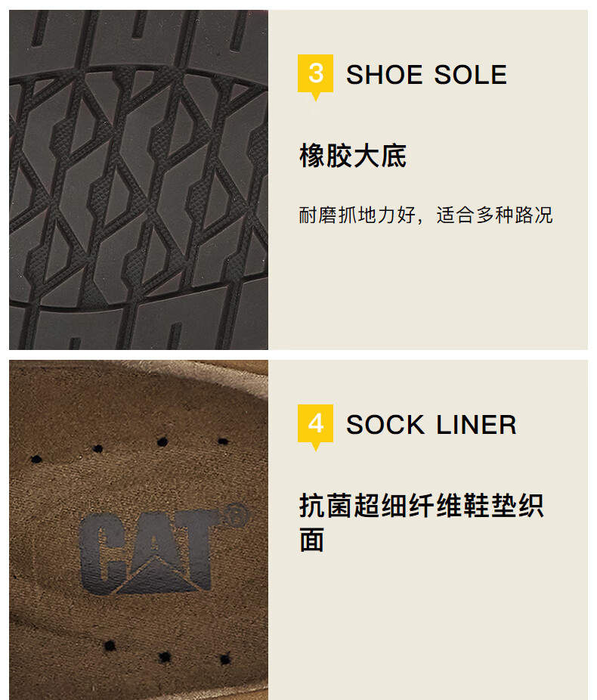
Task: Click the registered trademark symbol beside CAT
Action: coord(235,515)
